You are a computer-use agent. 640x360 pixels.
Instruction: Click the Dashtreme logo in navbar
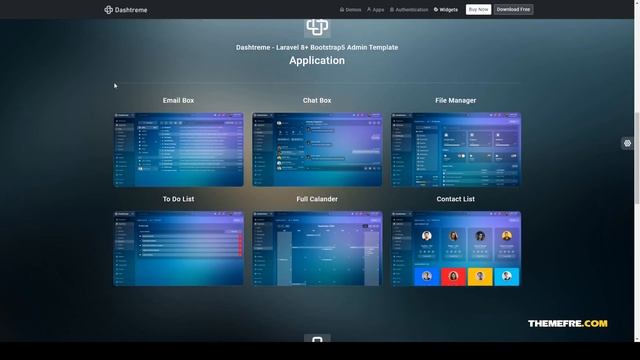[x=126, y=10]
